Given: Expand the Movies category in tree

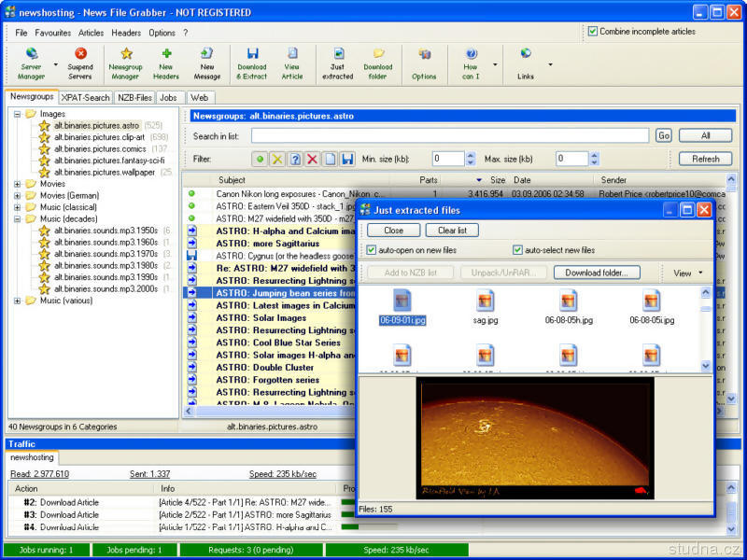Looking at the screenshot, I should pyautogui.click(x=17, y=184).
